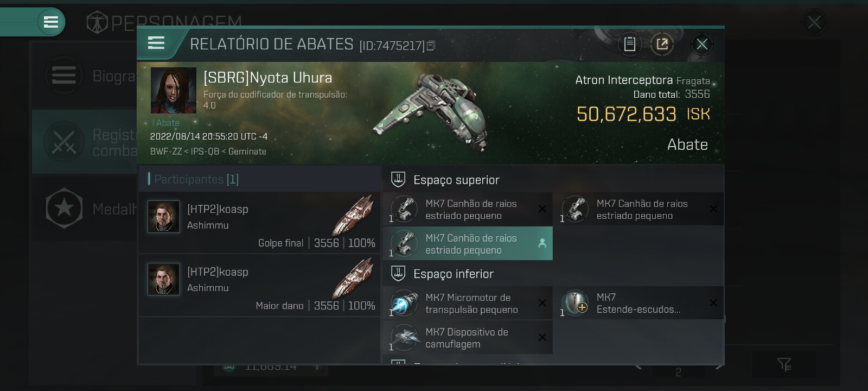Select the MK7 Estende-escudos module icon

pyautogui.click(x=575, y=303)
